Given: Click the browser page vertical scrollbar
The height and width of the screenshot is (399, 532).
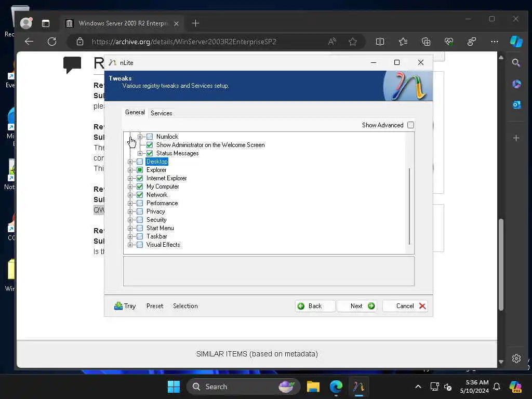Looking at the screenshot, I should point(501,264).
